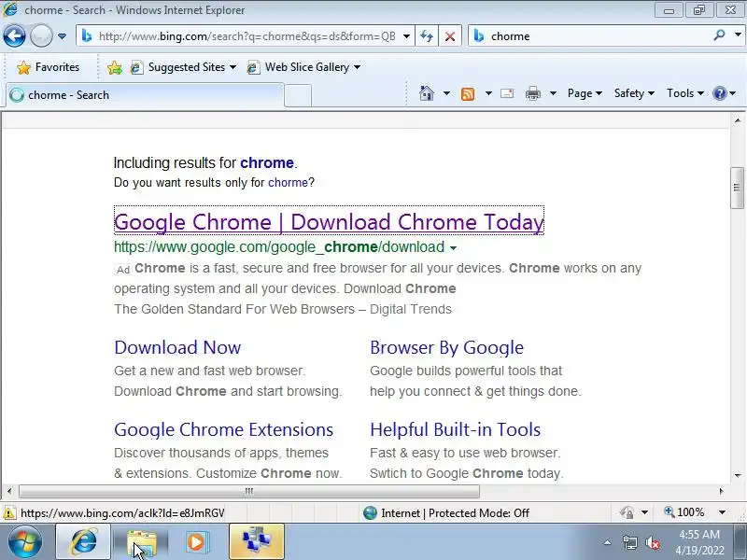Expand arrow beside google.com/google_chrome/download URL
Screen dimensions: 747x560
[453, 248]
